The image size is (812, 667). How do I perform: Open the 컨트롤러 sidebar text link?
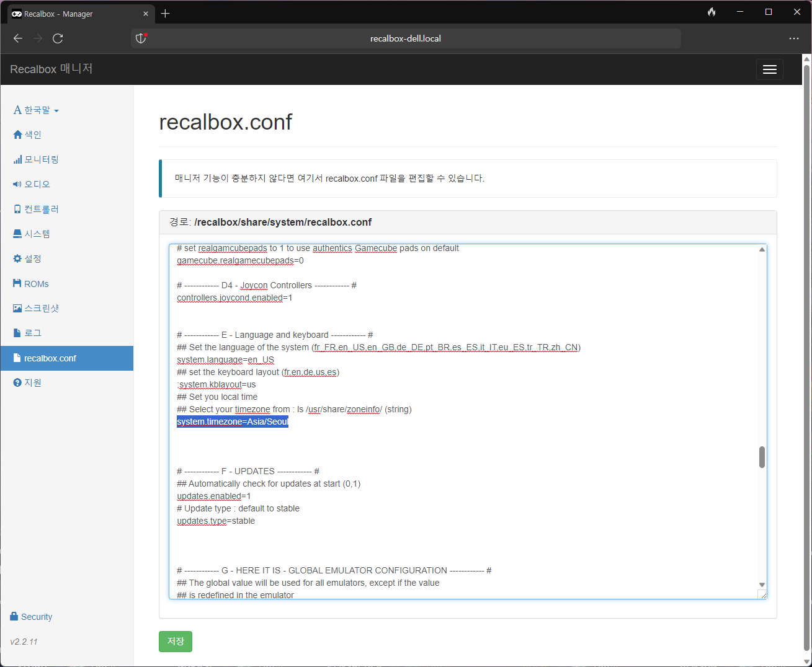(x=42, y=209)
